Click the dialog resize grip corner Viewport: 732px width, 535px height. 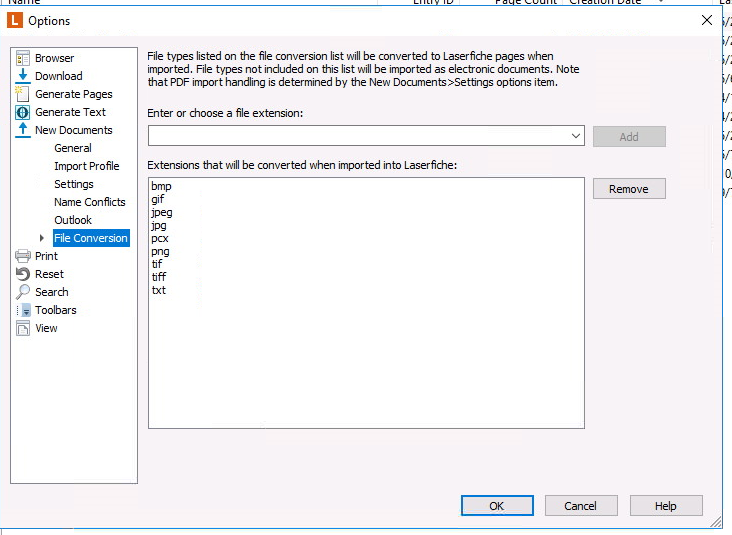pos(716,523)
